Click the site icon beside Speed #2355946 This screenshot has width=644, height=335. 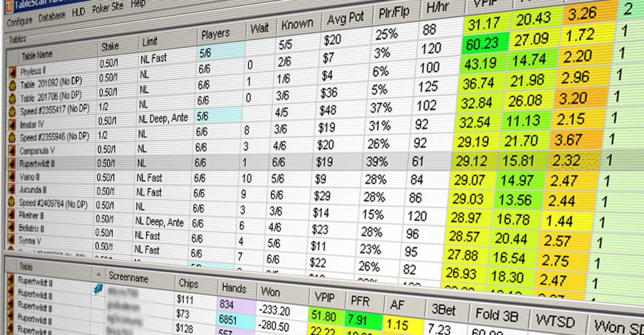12,138
